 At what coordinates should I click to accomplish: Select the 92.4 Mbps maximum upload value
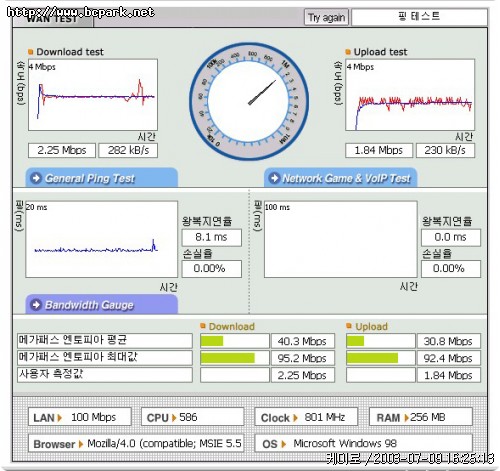(x=449, y=358)
